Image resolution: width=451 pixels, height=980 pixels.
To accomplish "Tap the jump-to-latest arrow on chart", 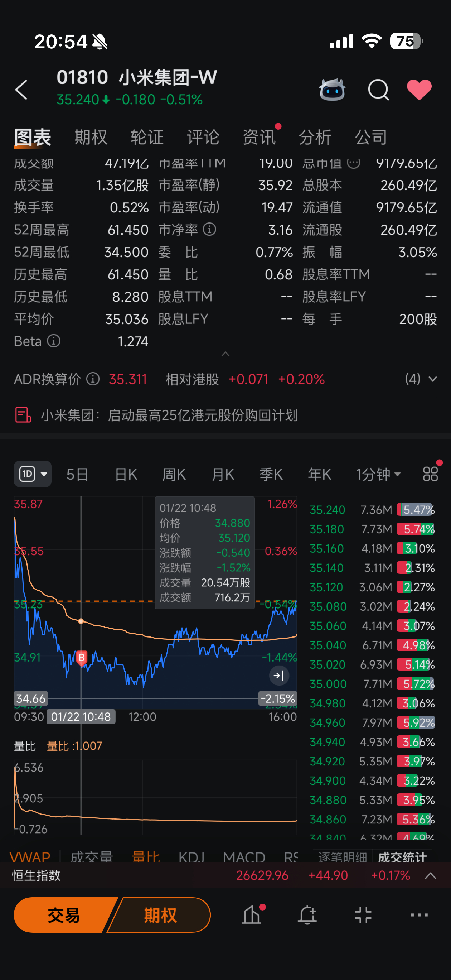I will [x=279, y=676].
